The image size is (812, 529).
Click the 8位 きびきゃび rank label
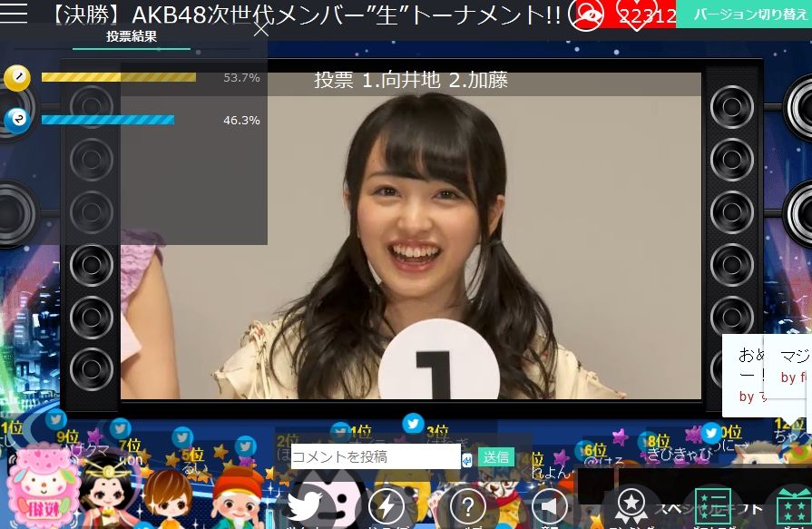pyautogui.click(x=679, y=448)
